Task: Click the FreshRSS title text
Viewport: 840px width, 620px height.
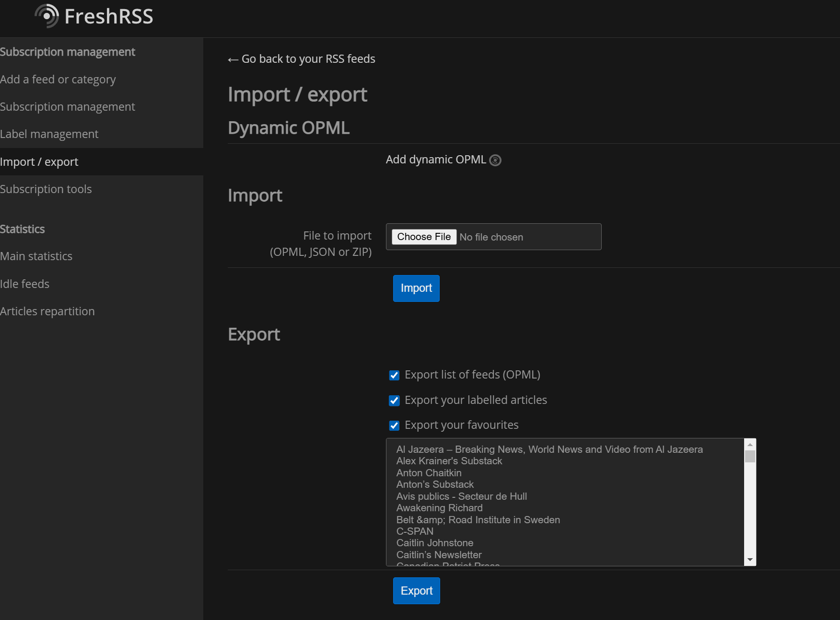Action: 109,16
